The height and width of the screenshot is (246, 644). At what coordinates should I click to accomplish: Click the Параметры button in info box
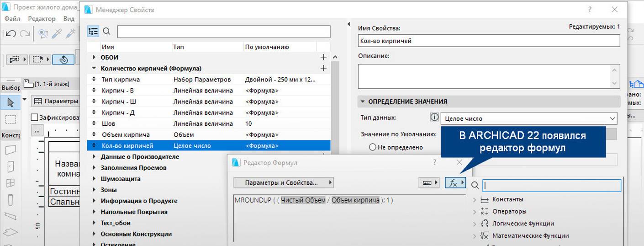[x=55, y=101]
